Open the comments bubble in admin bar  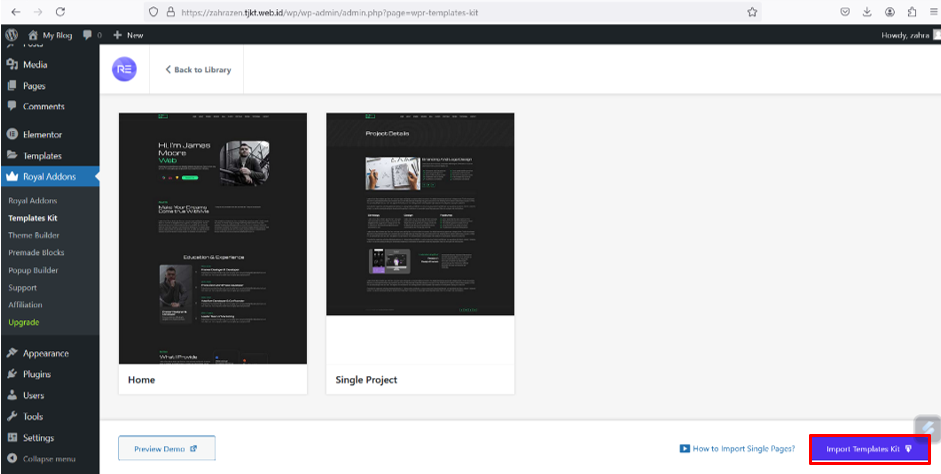92,35
